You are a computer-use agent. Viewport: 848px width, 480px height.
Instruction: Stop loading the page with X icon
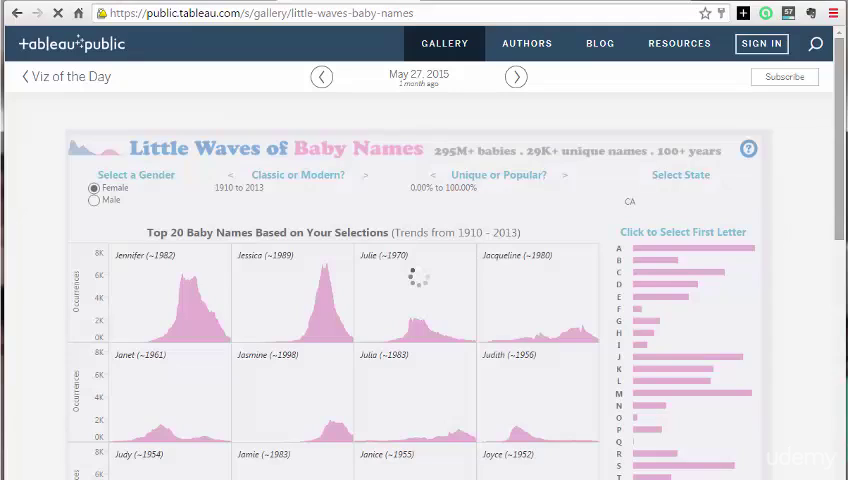pyautogui.click(x=58, y=13)
